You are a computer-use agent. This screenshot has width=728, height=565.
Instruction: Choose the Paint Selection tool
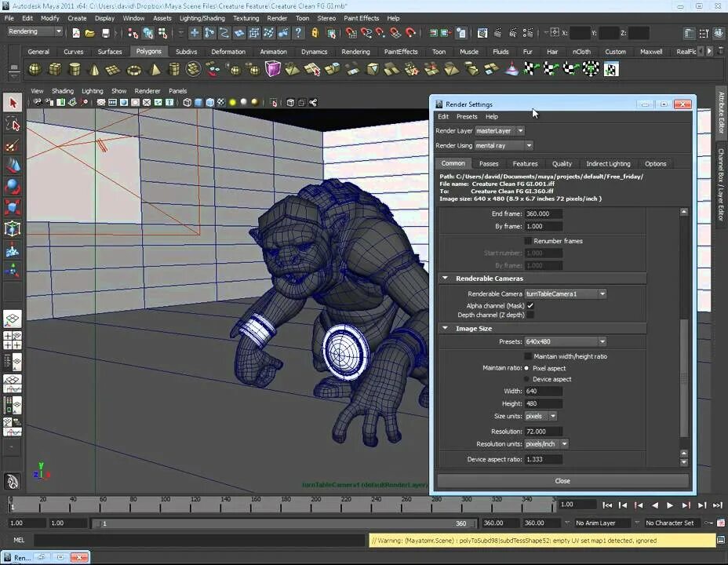(13, 145)
